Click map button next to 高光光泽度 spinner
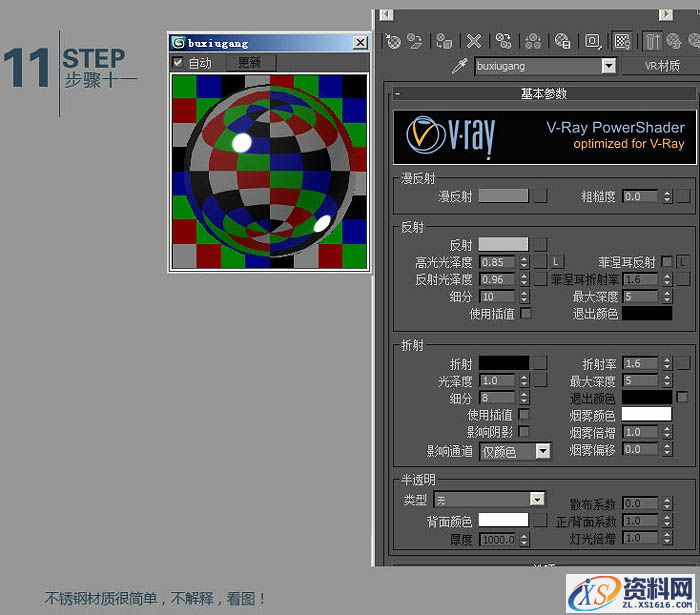 [x=540, y=262]
